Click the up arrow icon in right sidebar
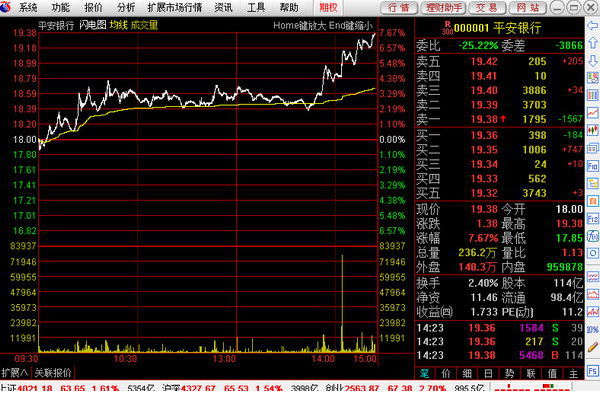The image size is (600, 395). (593, 42)
